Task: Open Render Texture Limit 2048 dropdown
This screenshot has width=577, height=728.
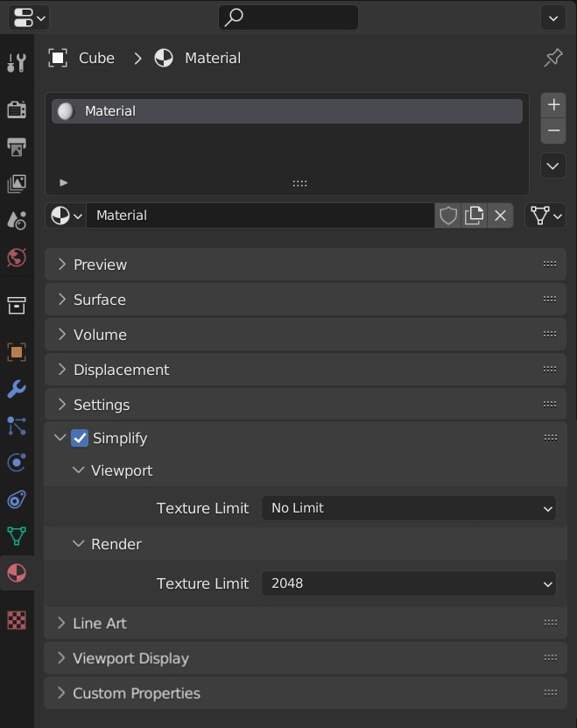Action: pyautogui.click(x=409, y=583)
